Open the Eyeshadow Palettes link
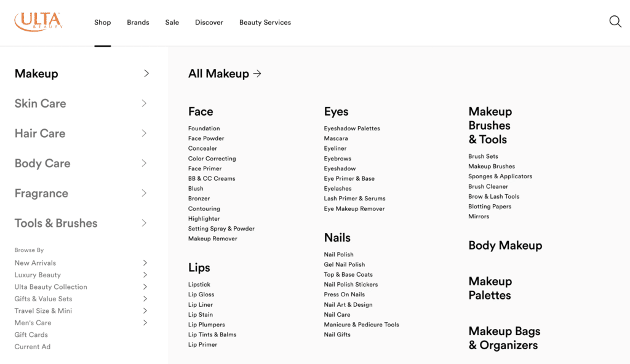 pos(352,129)
